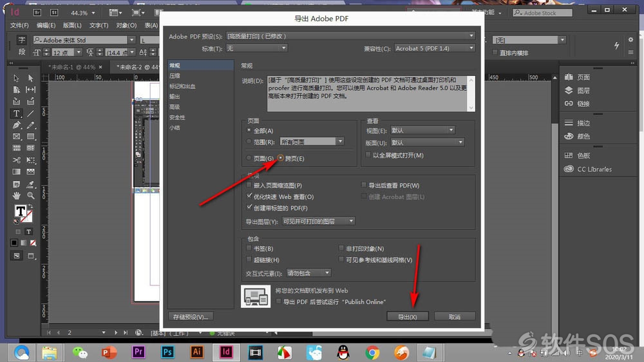Open the 兼容性(C) Acrobat dropdown
This screenshot has height=362, width=644.
pos(435,48)
